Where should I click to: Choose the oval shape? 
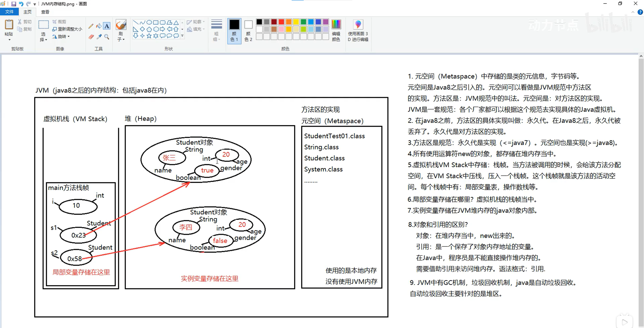coord(149,22)
